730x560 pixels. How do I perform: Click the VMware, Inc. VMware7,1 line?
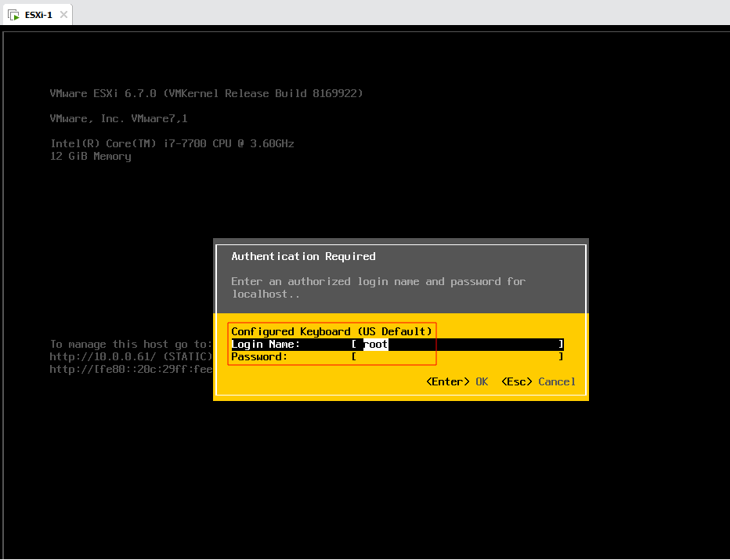119,119
